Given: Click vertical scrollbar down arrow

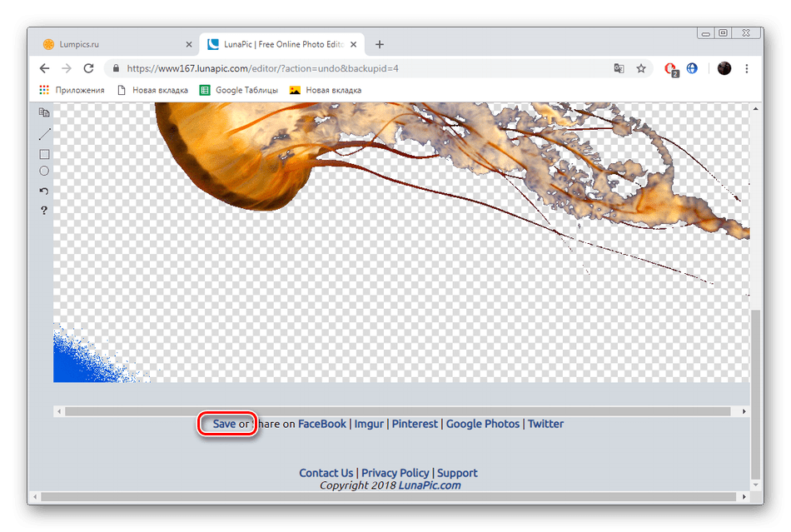Looking at the screenshot, I should [x=755, y=485].
